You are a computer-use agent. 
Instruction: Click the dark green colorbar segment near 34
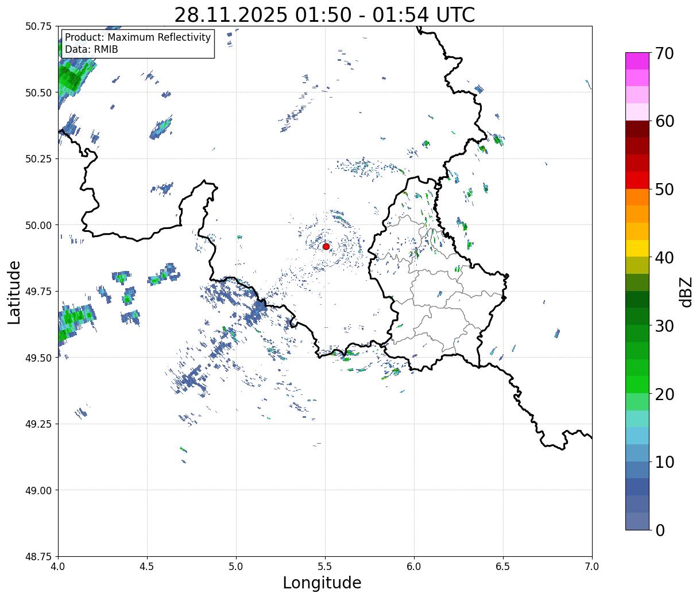click(x=637, y=299)
